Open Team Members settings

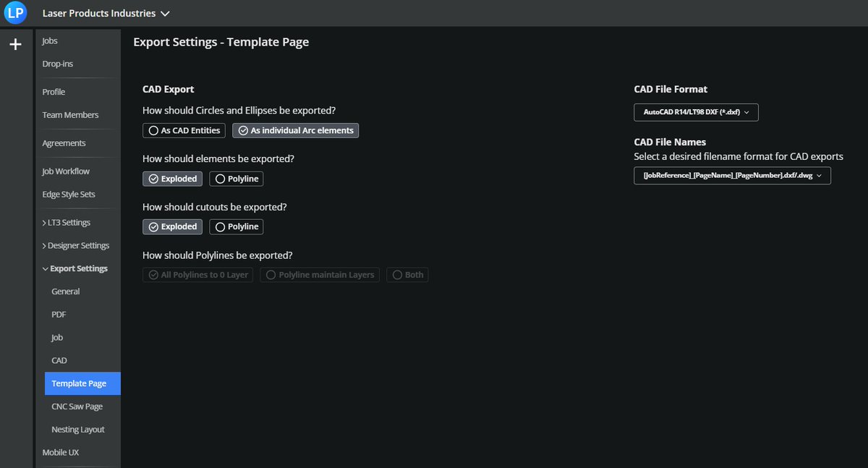click(70, 115)
